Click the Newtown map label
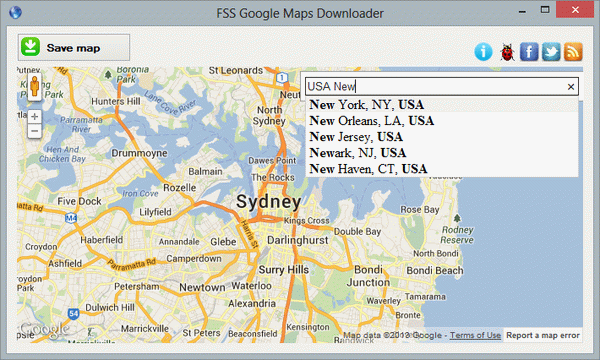 point(202,287)
